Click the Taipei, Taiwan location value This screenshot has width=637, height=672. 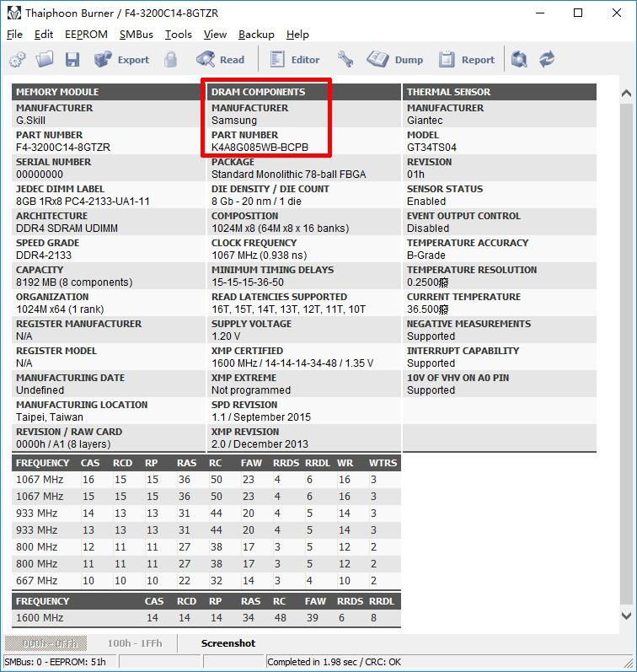(49, 417)
